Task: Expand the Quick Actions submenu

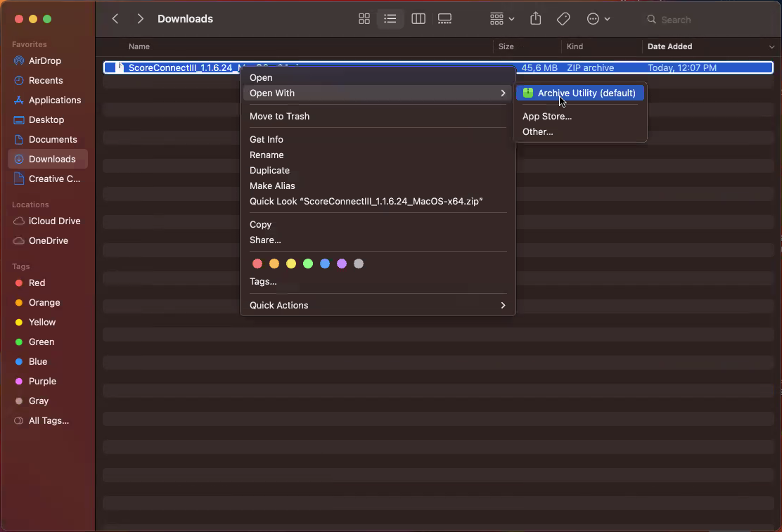Action: [x=377, y=305]
